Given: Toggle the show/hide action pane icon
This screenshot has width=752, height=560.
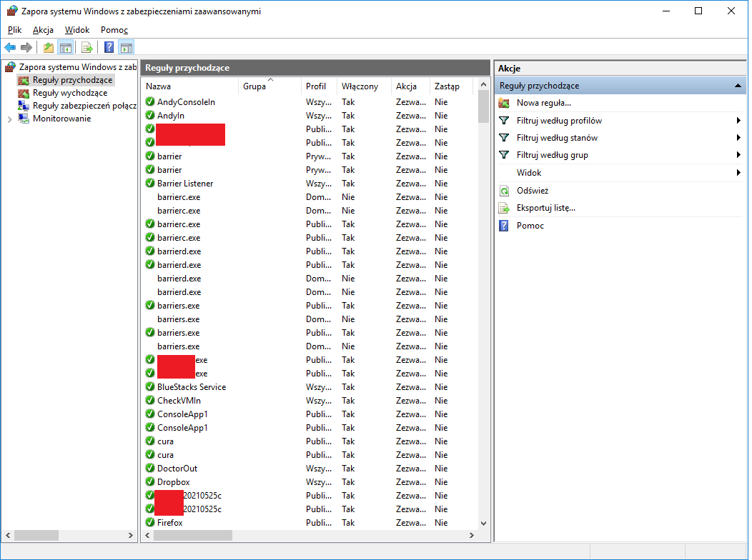Looking at the screenshot, I should (x=126, y=47).
